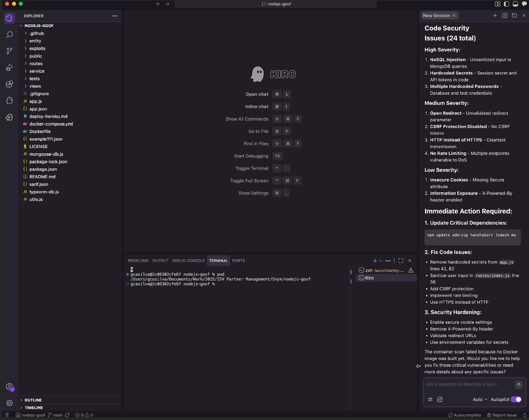Open sarif.json file

point(71,184)
